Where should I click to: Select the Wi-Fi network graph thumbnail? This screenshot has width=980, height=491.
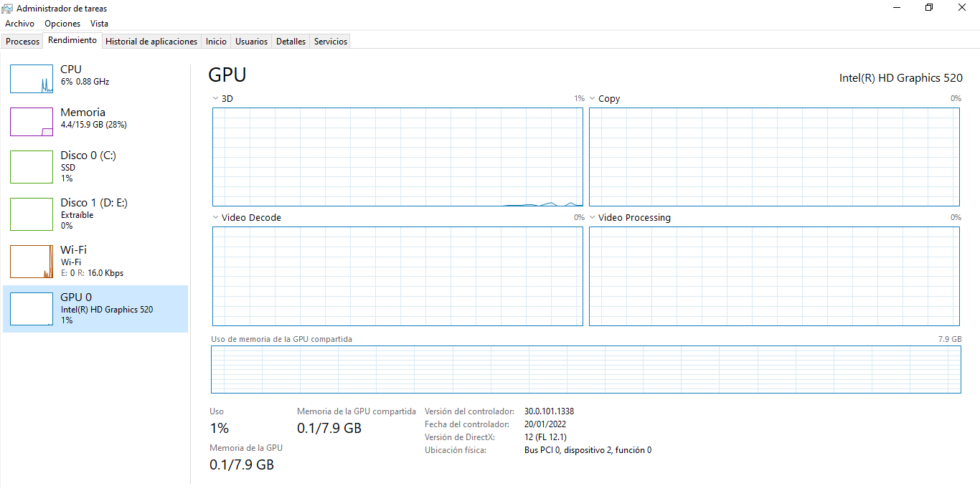pyautogui.click(x=32, y=262)
